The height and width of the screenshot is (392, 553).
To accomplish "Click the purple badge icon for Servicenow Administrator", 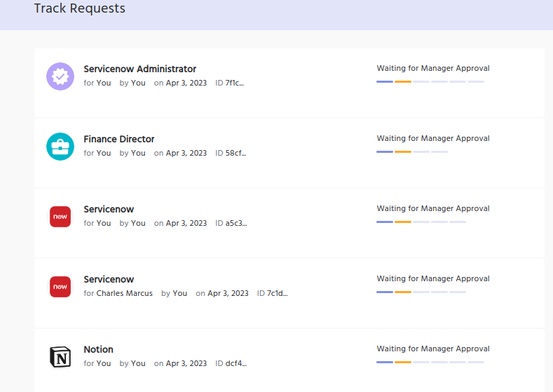I will point(60,76).
